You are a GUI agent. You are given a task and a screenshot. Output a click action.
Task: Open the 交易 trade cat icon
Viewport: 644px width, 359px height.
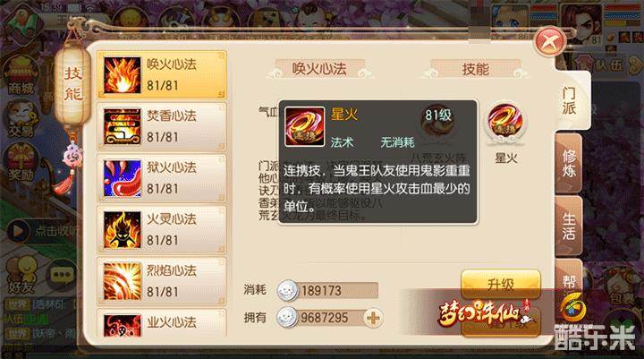point(21,119)
